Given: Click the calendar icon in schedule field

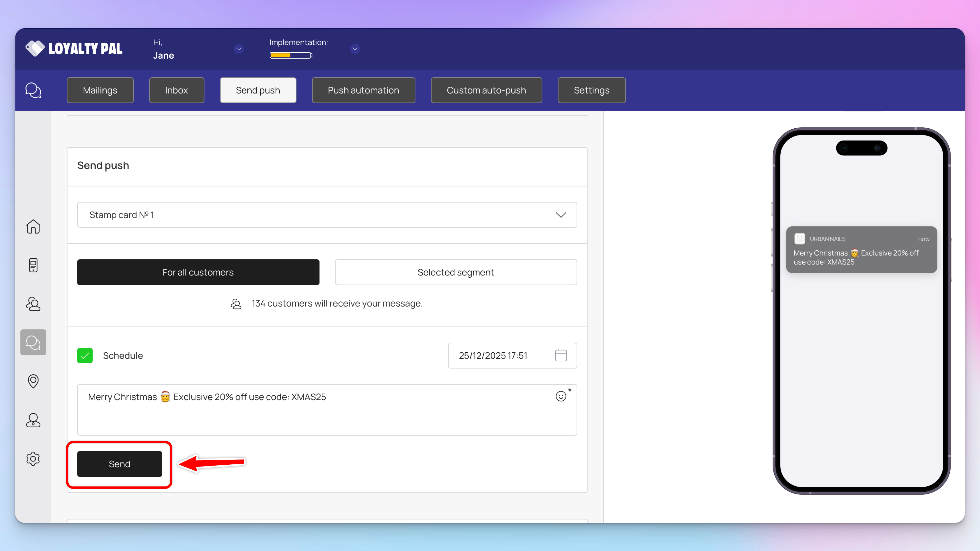Looking at the screenshot, I should tap(561, 355).
